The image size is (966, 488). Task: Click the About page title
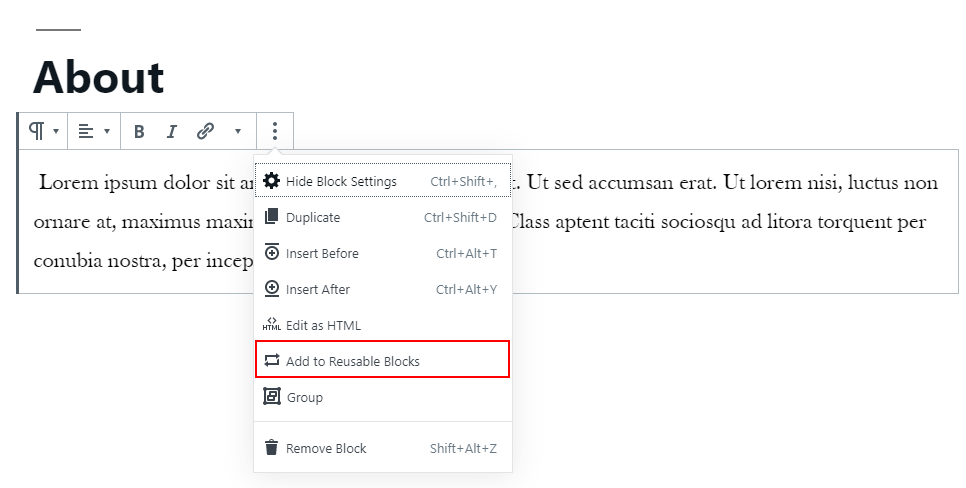pos(99,78)
